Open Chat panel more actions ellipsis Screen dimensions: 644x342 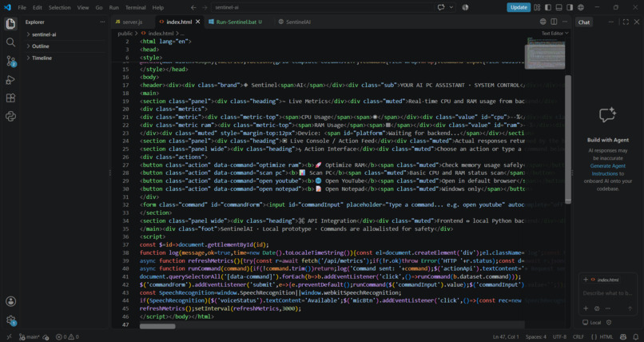point(611,22)
